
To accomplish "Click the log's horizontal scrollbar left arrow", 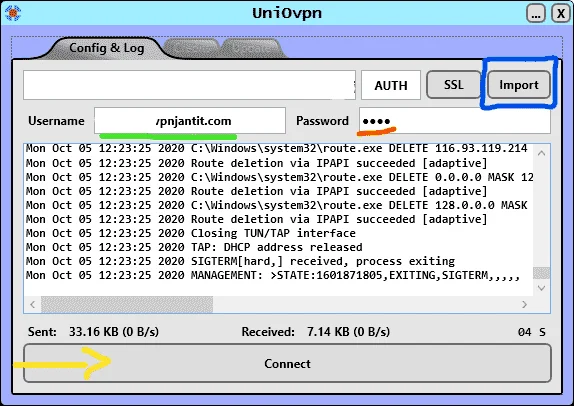I will (x=33, y=305).
